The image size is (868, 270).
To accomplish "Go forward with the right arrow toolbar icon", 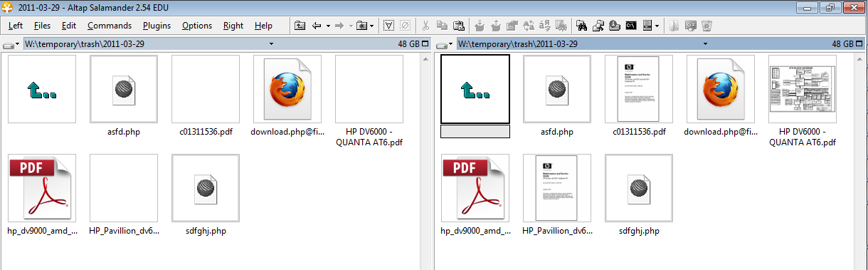I will 339,26.
